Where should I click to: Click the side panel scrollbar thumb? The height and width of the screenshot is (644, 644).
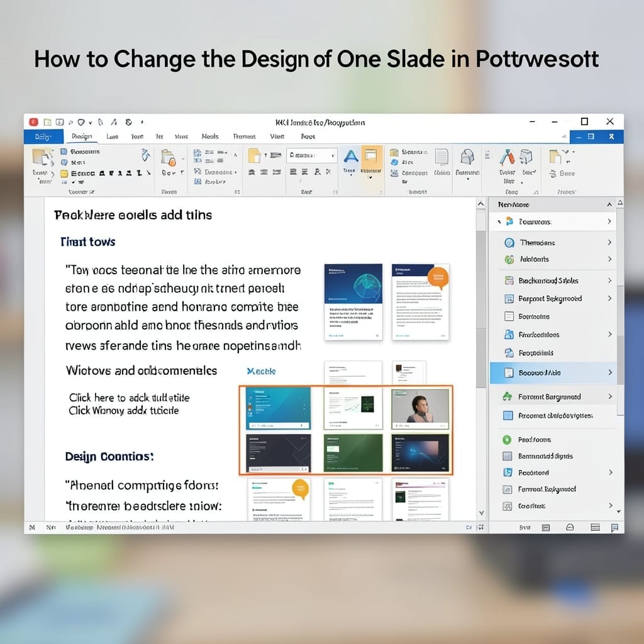(x=619, y=351)
